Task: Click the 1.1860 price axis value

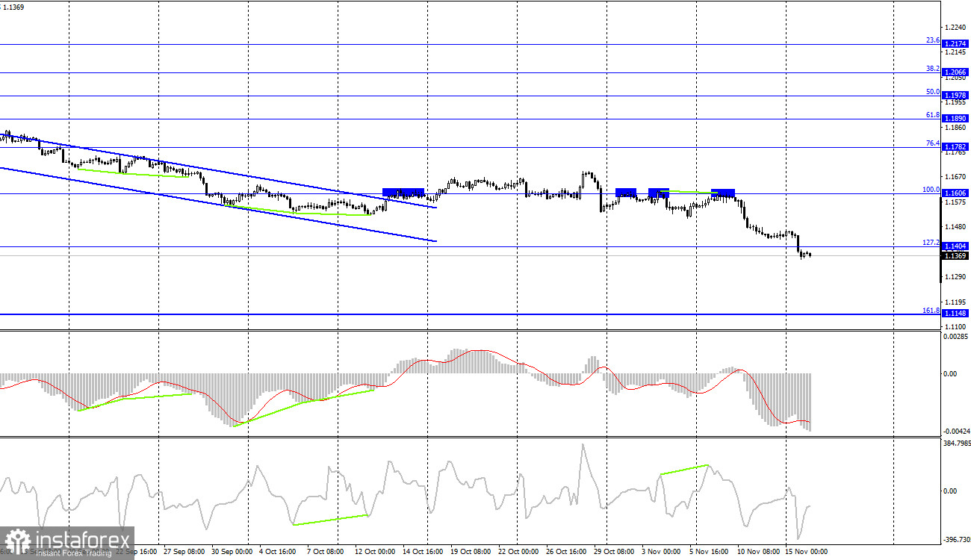Action: point(956,128)
